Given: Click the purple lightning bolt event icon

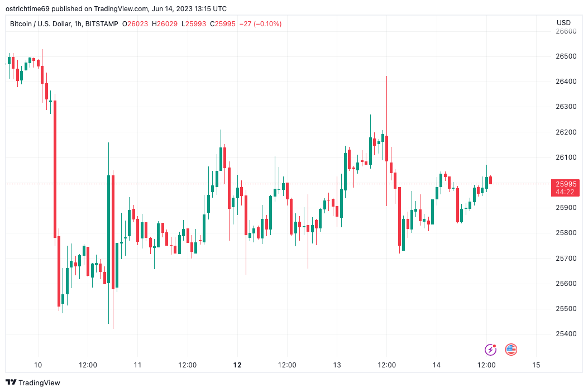Looking at the screenshot, I should click(x=491, y=350).
